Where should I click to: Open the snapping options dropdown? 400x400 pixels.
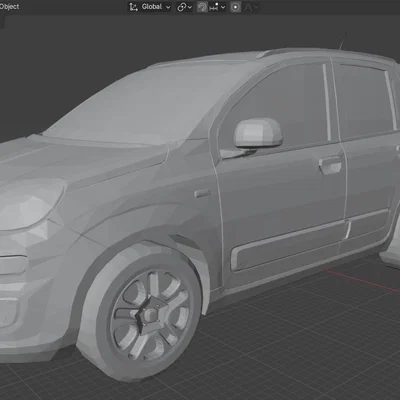(x=217, y=7)
